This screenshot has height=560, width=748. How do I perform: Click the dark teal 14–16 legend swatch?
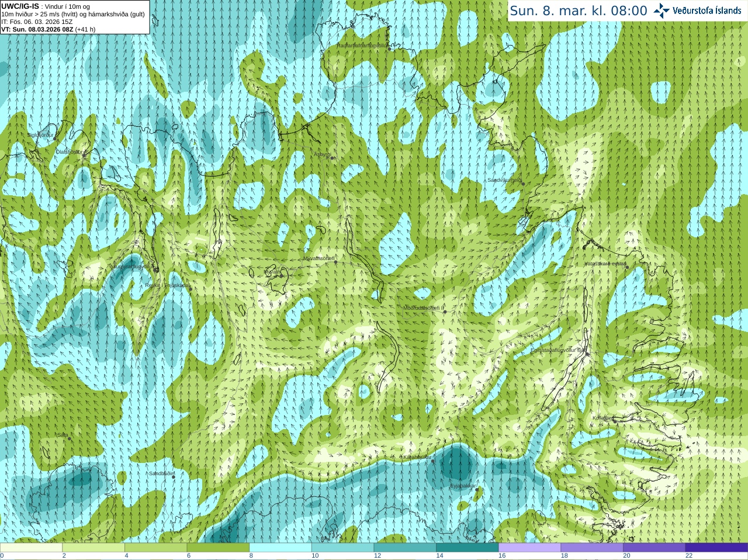coord(467,548)
